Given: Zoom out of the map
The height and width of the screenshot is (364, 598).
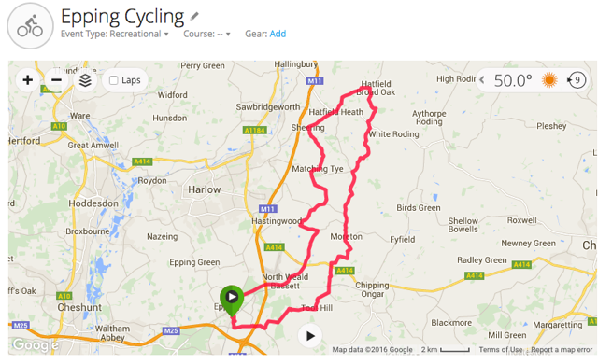Looking at the screenshot, I should click(56, 80).
